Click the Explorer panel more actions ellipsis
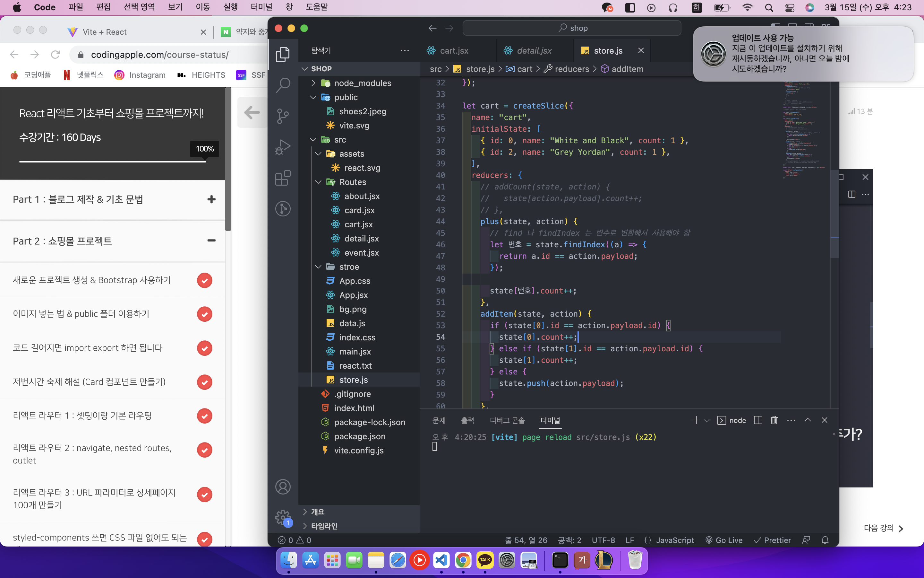This screenshot has width=924, height=578. (x=405, y=50)
